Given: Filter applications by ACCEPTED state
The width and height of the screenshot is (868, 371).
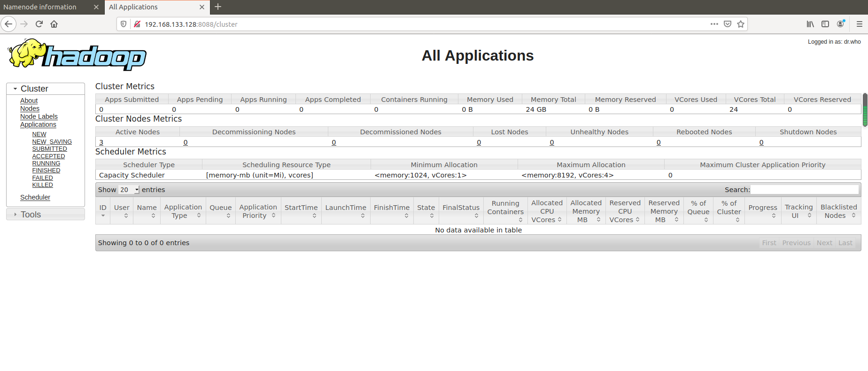Looking at the screenshot, I should [48, 156].
